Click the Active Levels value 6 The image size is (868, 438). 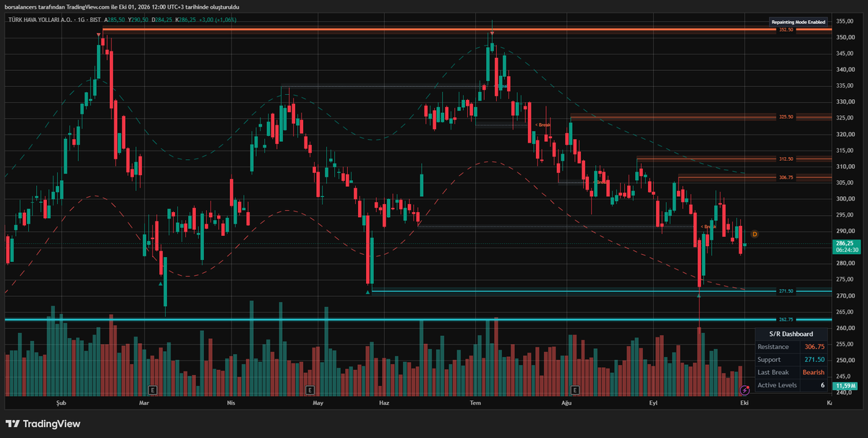coord(822,385)
